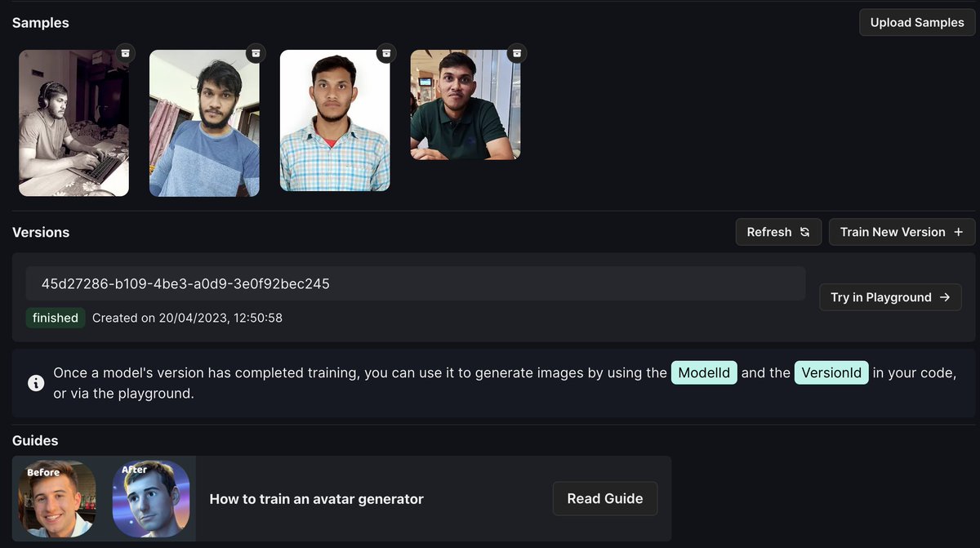
Task: Open Try in Playground for this version
Action: pos(890,297)
